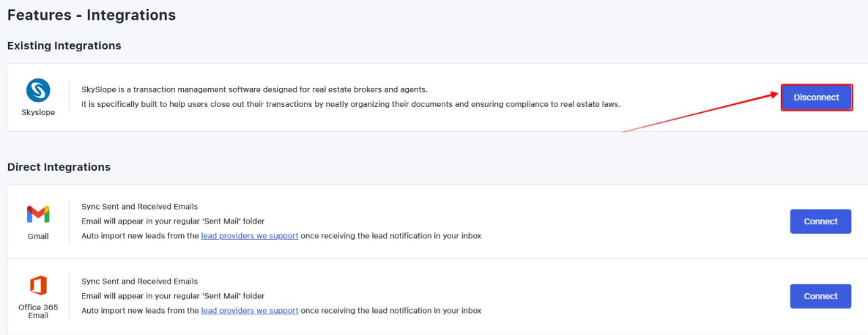This screenshot has width=868, height=335.
Task: Click the 'Sent Mail' folder line in Gmail row
Action: pos(173,221)
